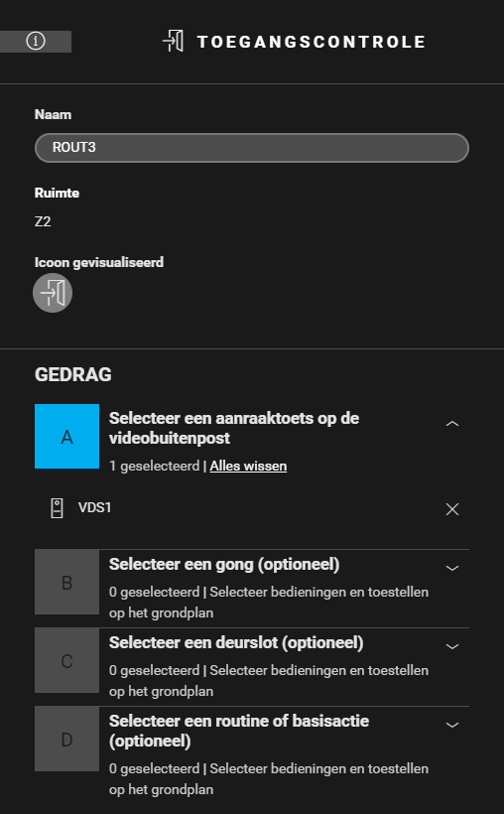Screen dimensions: 504x814
Task: Remove VDS1 with the X icon
Action: [452, 509]
